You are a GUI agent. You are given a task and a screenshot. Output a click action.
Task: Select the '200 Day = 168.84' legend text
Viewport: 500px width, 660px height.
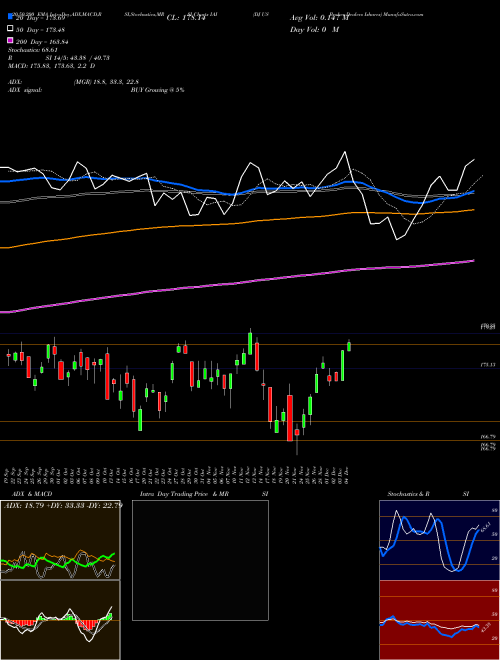43,42
